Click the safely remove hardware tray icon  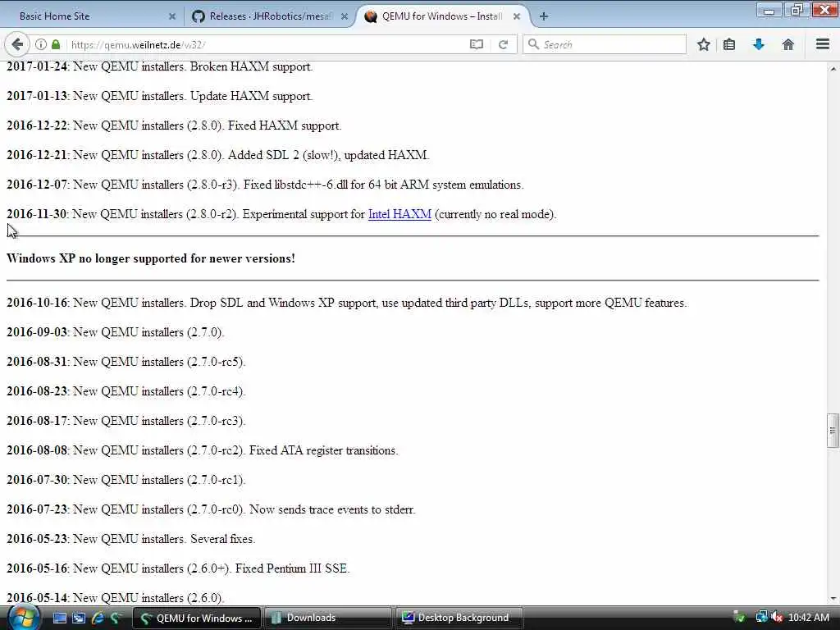coord(739,618)
